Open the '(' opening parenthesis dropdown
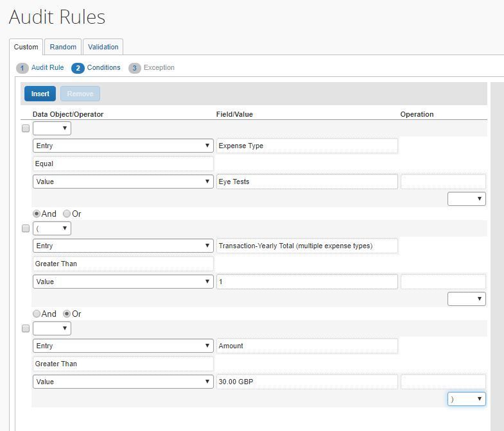 (x=52, y=228)
